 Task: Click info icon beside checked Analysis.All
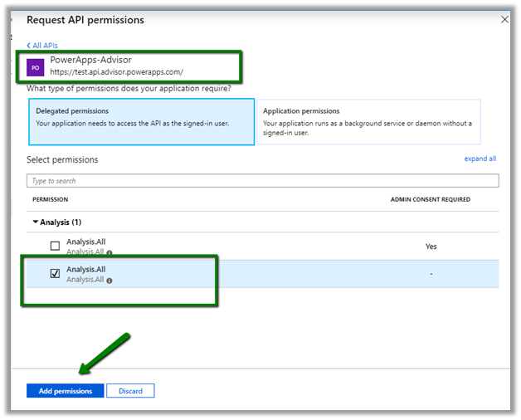[x=110, y=281]
